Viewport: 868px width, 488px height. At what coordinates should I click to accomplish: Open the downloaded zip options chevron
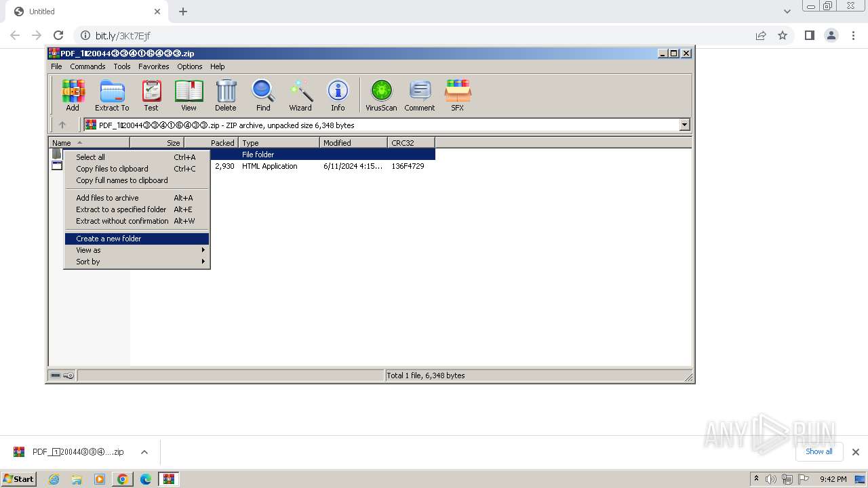pyautogui.click(x=144, y=452)
